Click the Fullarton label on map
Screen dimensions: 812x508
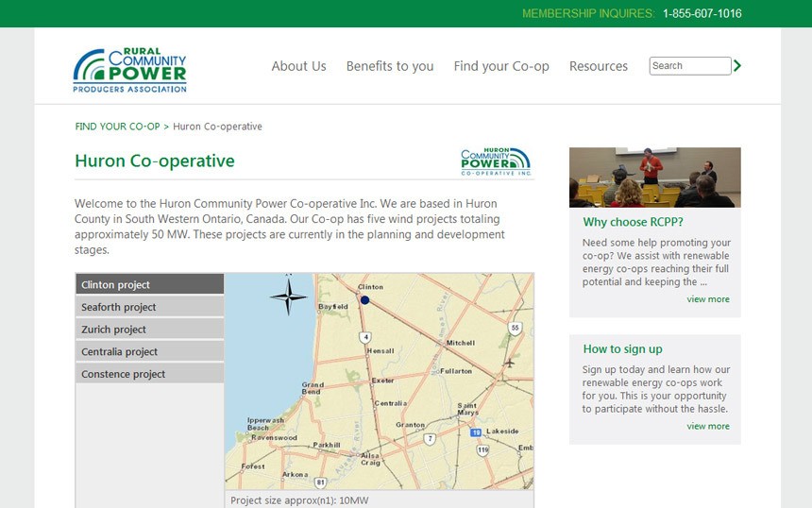click(456, 371)
